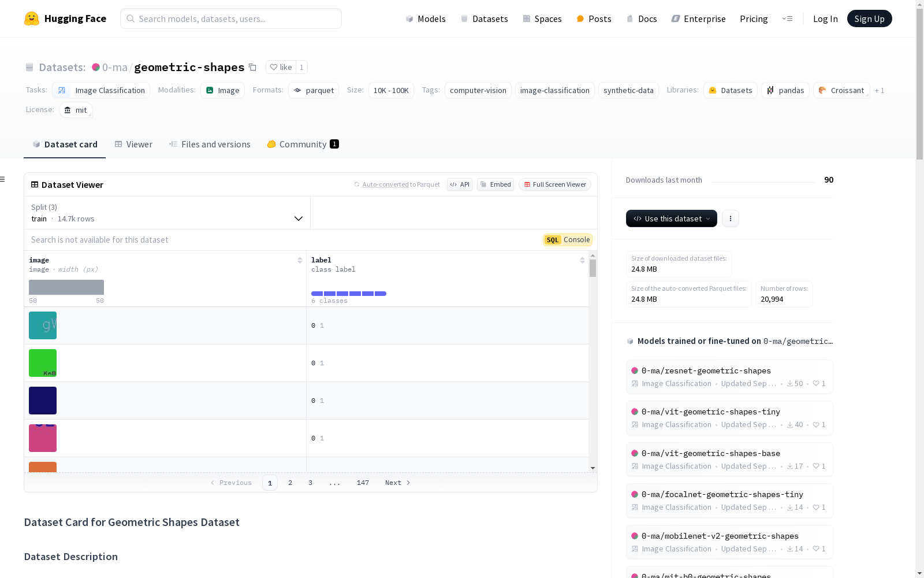The height and width of the screenshot is (578, 924).
Task: Open the expanded navigation menu icon
Action: click(787, 18)
